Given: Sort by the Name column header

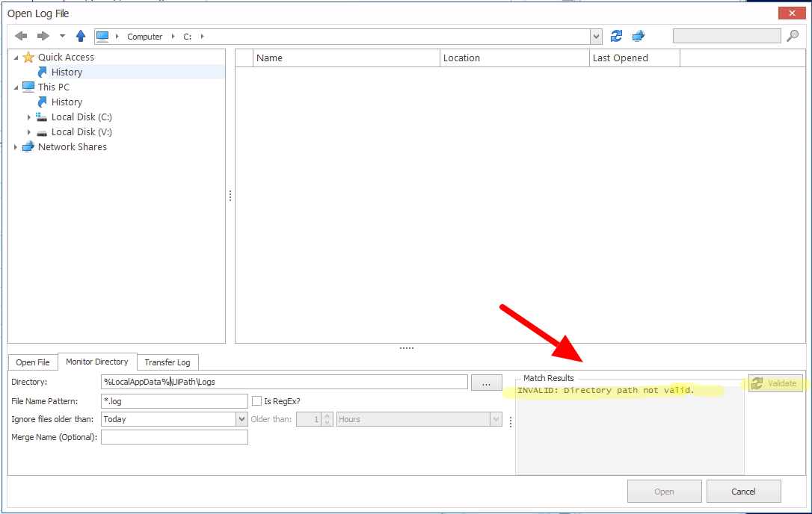Looking at the screenshot, I should [x=346, y=58].
